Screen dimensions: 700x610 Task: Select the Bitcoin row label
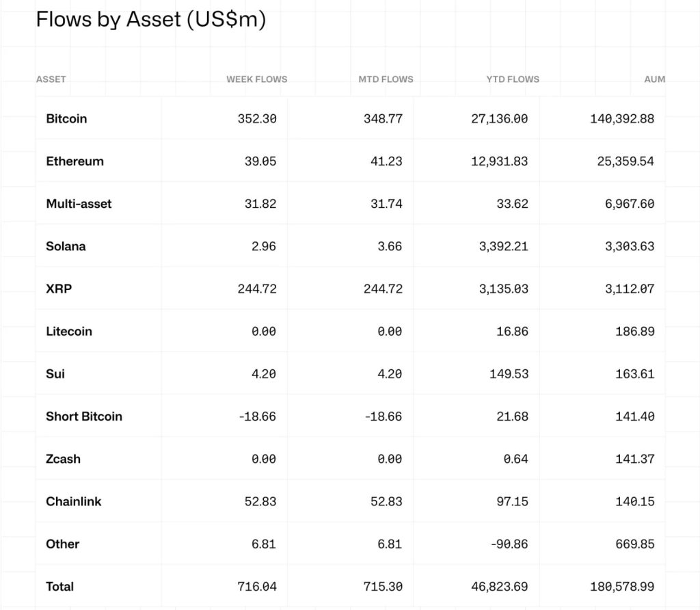[66, 118]
